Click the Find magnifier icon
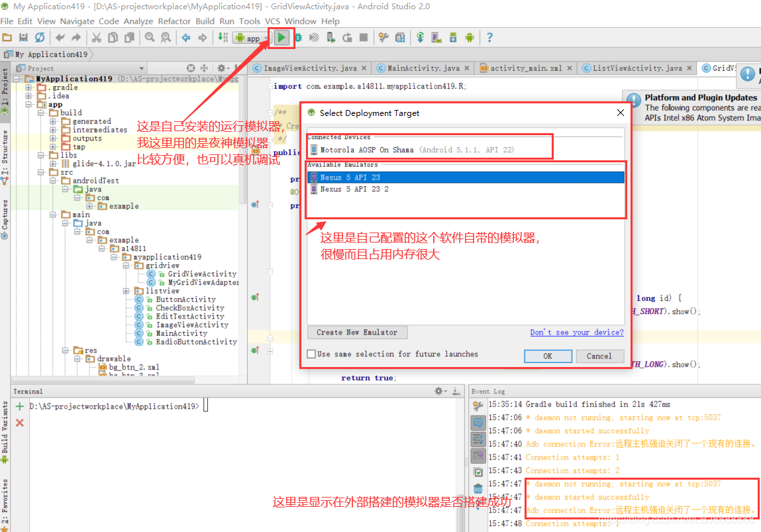Image resolution: width=761 pixels, height=532 pixels. (x=150, y=37)
